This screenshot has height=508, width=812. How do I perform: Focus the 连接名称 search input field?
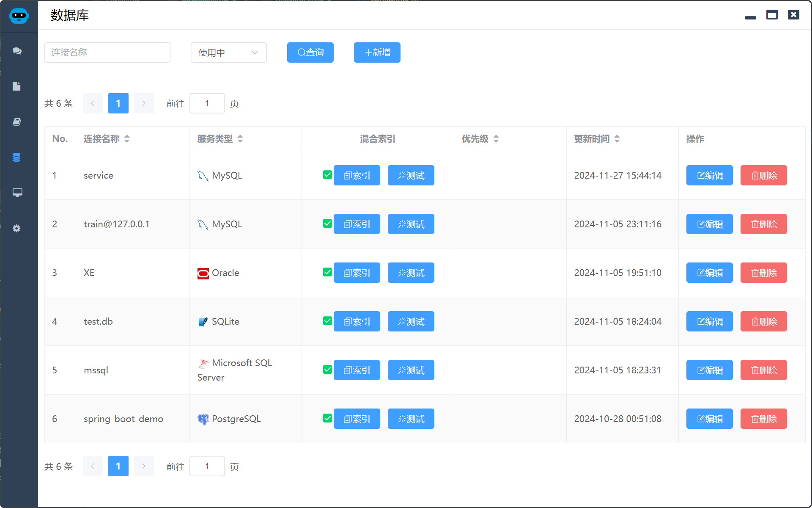[x=107, y=52]
